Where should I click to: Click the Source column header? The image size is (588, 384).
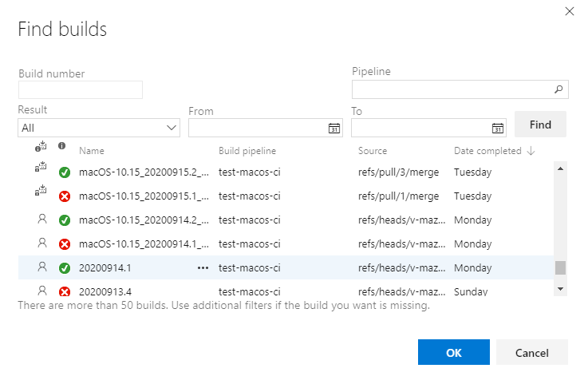[373, 151]
